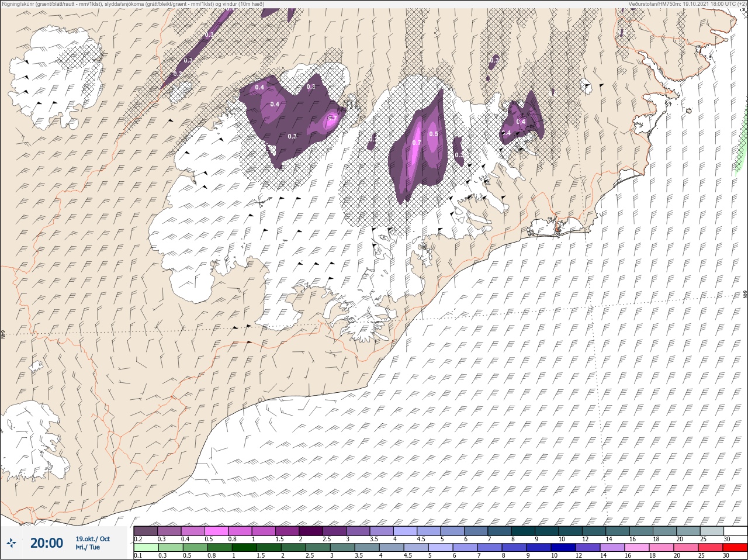Select the red swatch labeled 30, bottom row
This screenshot has height=560, width=748.
[x=735, y=548]
